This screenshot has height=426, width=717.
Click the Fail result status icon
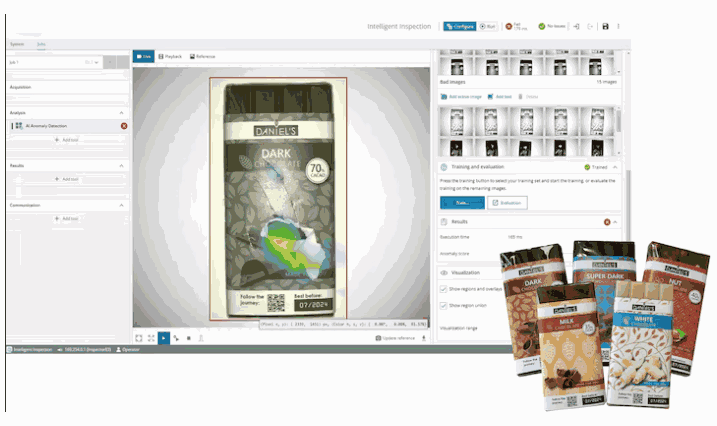tap(509, 26)
